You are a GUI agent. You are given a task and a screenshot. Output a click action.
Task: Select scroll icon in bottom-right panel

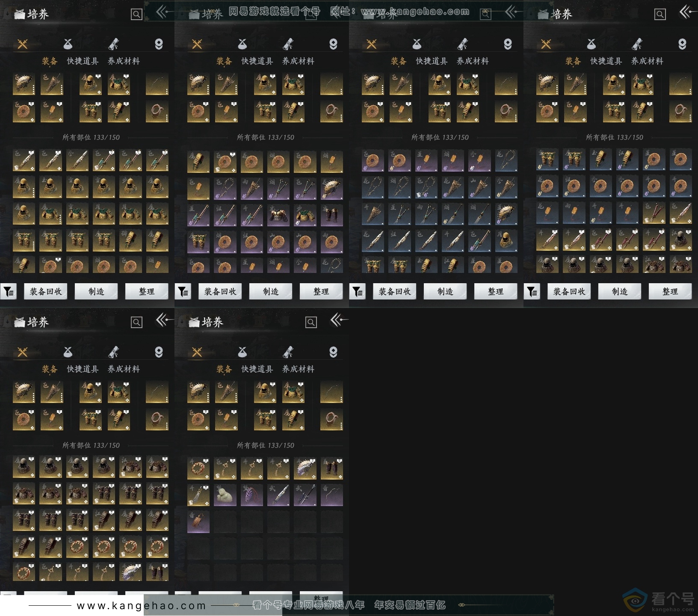[x=288, y=352]
